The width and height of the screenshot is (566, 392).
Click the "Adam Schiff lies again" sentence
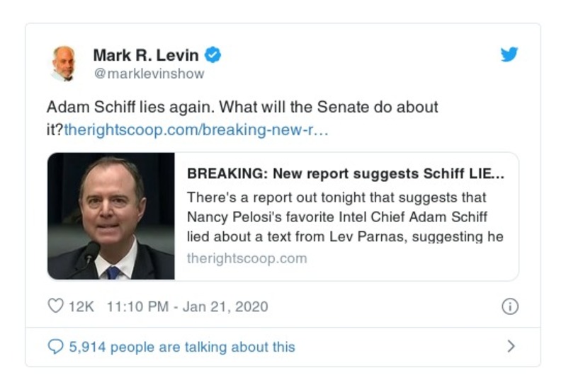click(x=129, y=108)
